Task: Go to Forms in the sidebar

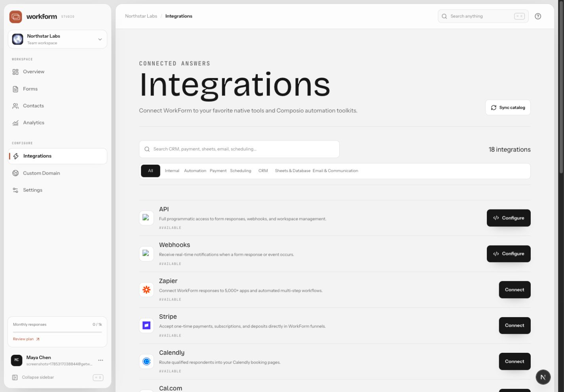Action: tap(57, 89)
